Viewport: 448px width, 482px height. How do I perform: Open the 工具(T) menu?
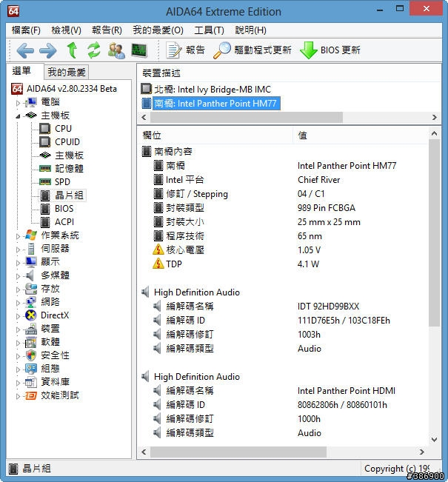[209, 30]
